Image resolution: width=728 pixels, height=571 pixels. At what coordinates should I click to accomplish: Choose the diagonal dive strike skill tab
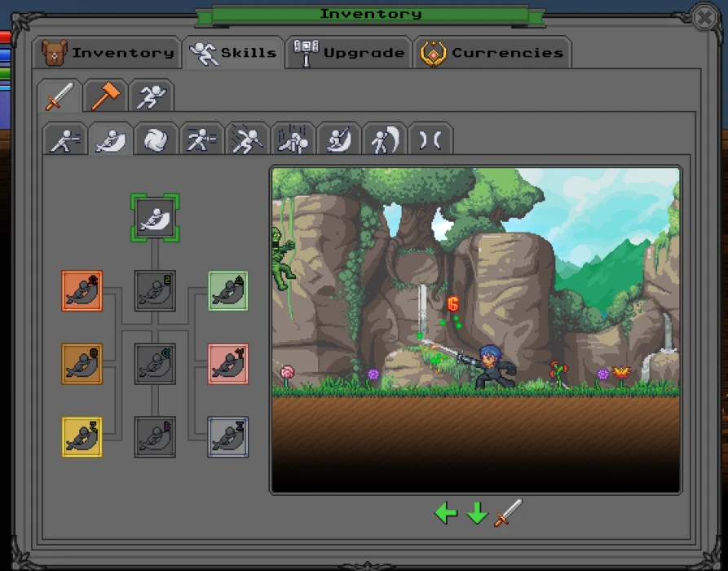click(247, 139)
